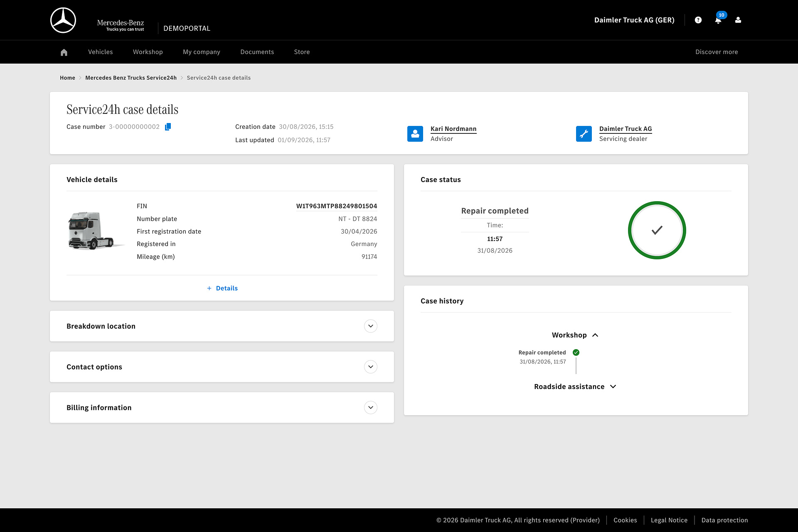Click the history timestamp 31/08/2026, 11:57
Viewport: 798px width, 532px height.
pyautogui.click(x=543, y=362)
